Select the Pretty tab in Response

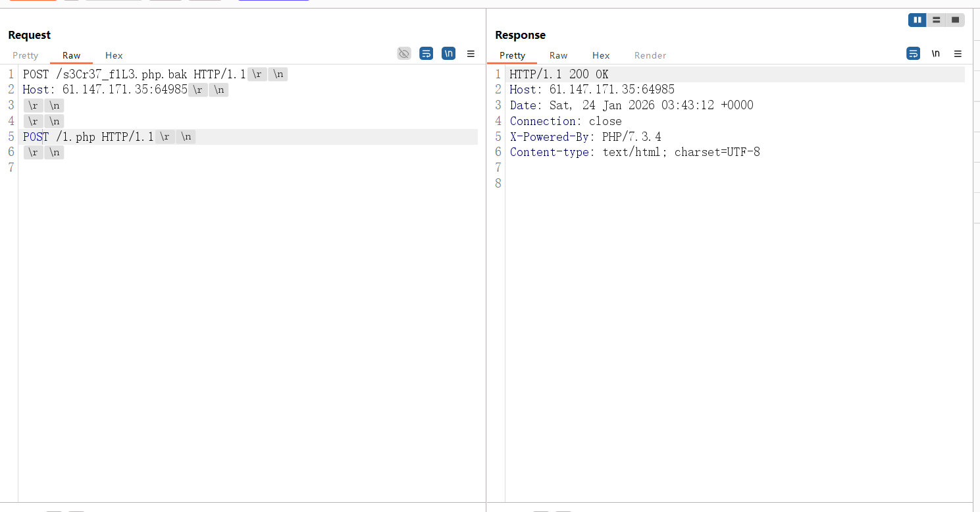pyautogui.click(x=512, y=55)
